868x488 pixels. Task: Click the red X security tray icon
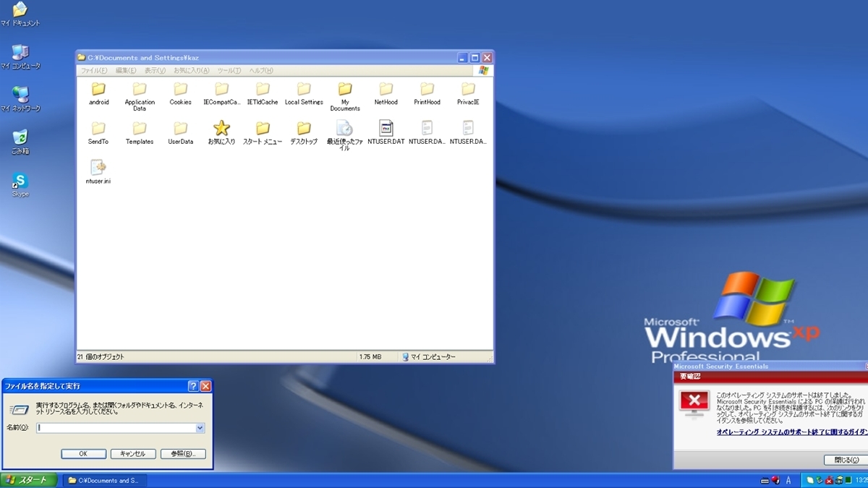point(829,480)
